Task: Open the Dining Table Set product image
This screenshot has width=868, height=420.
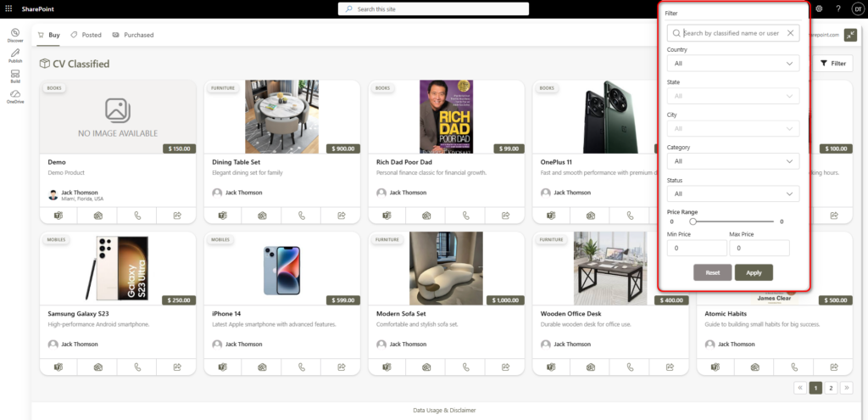Action: (x=281, y=116)
